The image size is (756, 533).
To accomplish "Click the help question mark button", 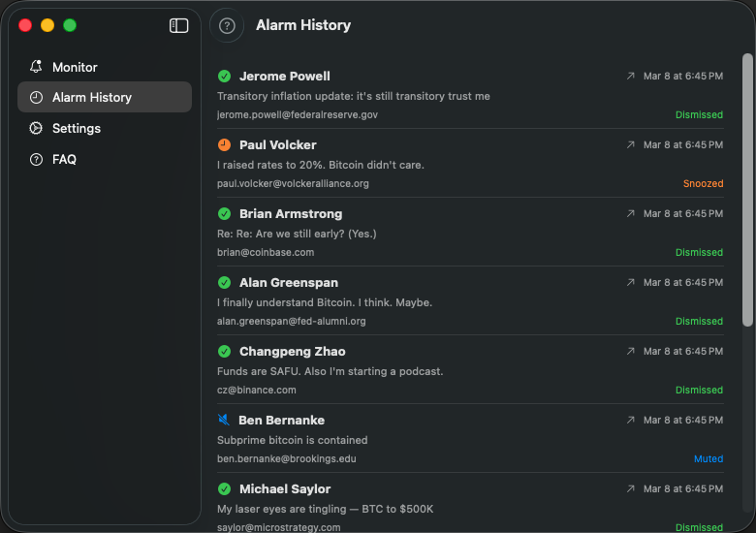I will (227, 25).
